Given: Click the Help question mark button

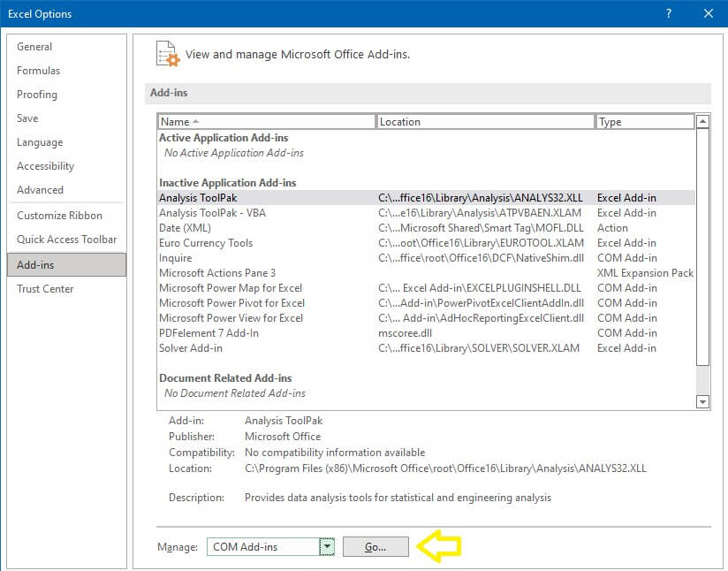Looking at the screenshot, I should tap(669, 13).
